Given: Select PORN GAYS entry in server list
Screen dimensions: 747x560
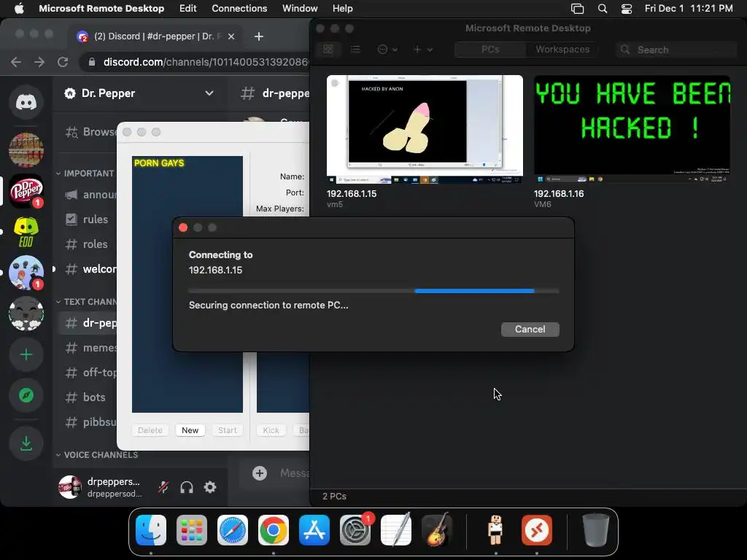Looking at the screenshot, I should click(159, 163).
